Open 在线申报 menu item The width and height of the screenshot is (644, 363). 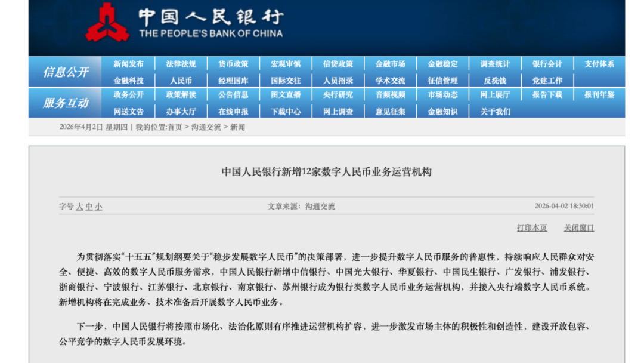[x=233, y=112]
